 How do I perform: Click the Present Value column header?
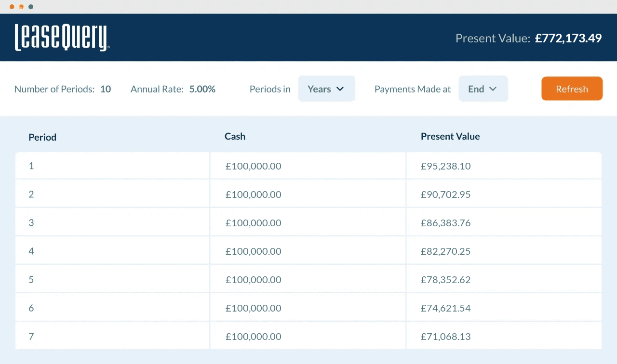(450, 136)
